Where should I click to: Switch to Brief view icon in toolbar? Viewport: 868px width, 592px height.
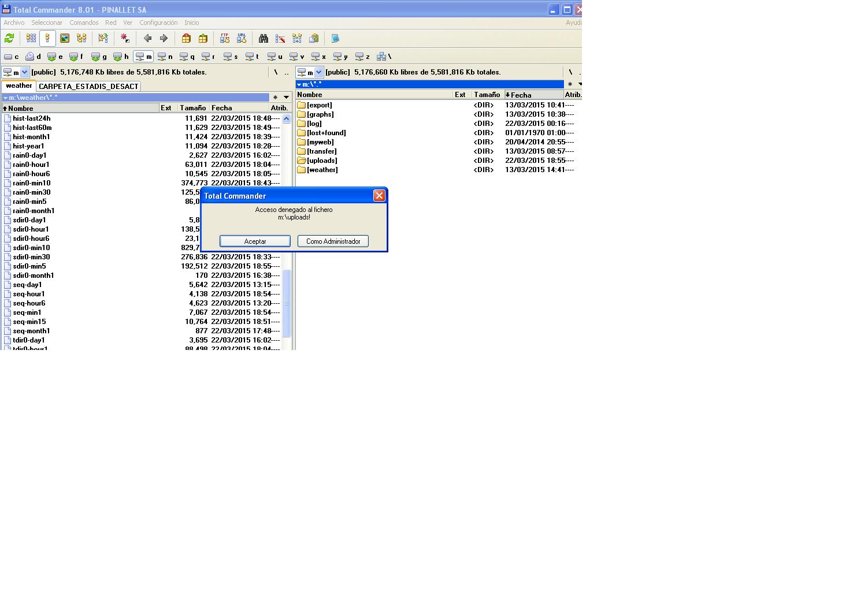click(x=31, y=39)
